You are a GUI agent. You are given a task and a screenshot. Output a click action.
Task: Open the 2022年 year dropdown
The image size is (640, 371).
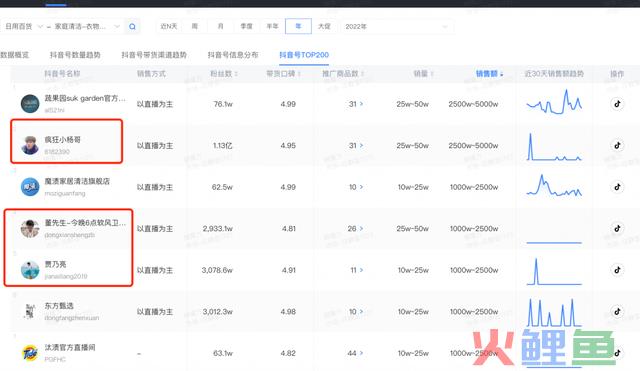pyautogui.click(x=396, y=27)
